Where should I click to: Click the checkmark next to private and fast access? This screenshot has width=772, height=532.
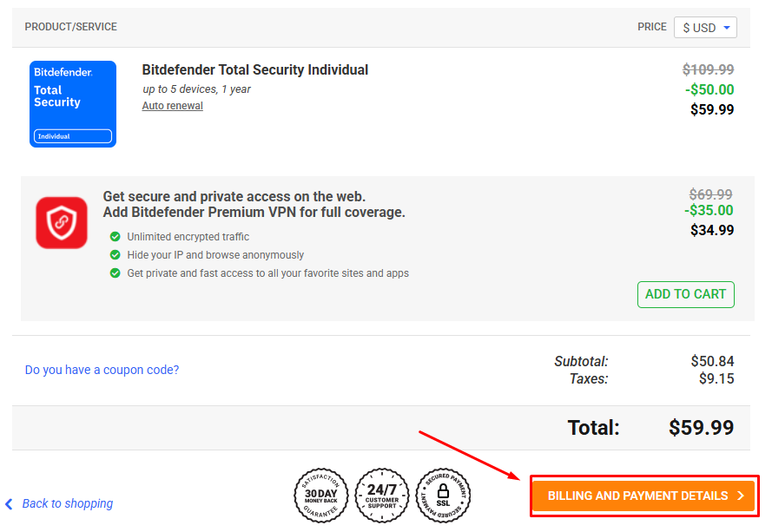115,273
